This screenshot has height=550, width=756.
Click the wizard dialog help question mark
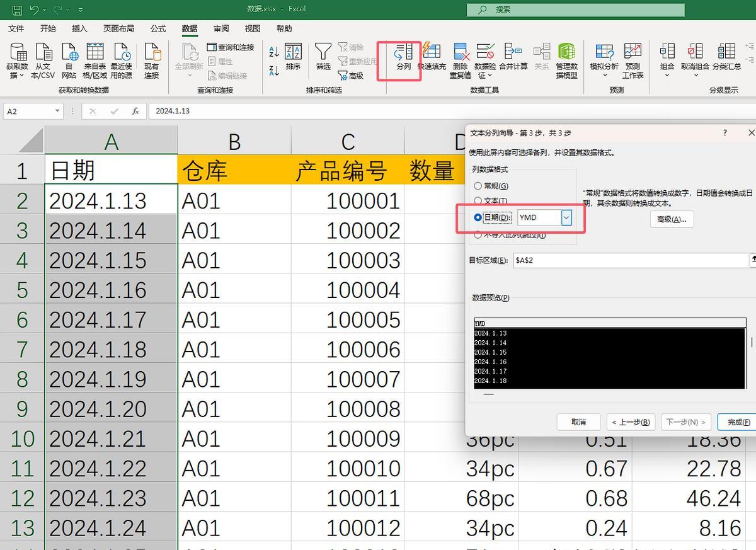(725, 133)
